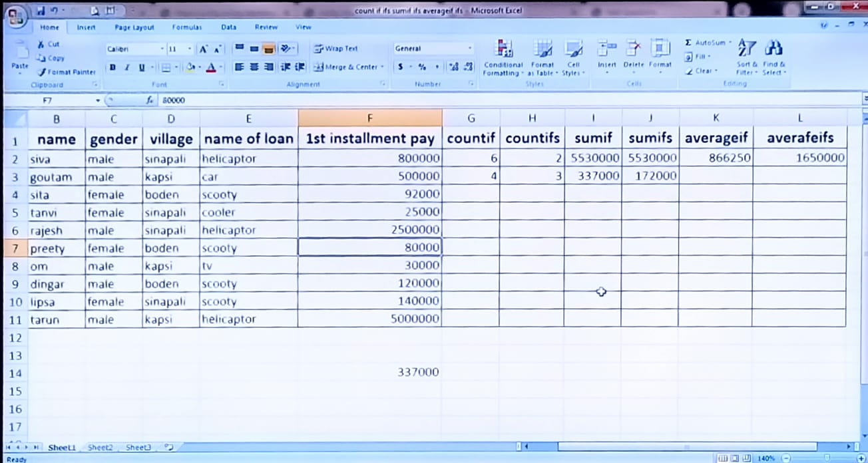Click the Sort & Filter icon
The image size is (868, 463).
747,57
